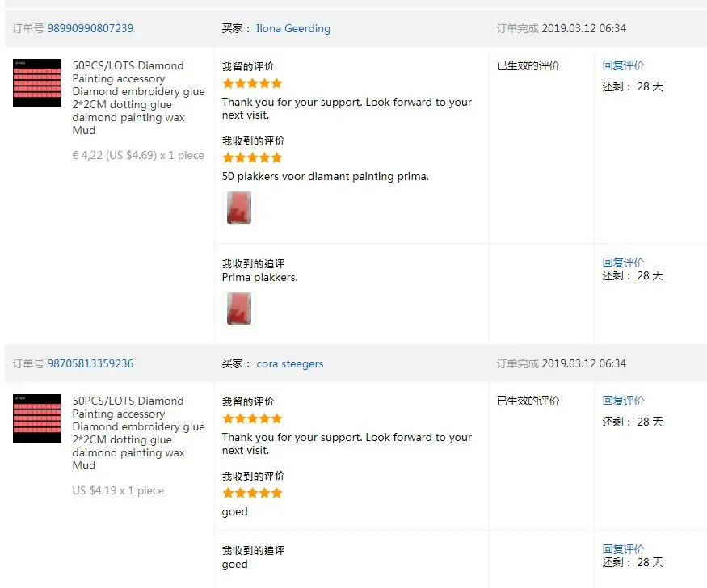Open order number 98990990807239
The width and height of the screenshot is (707, 588).
point(90,28)
